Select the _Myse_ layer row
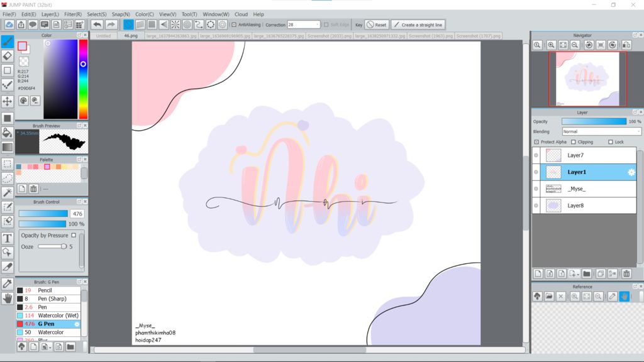Screen dimensions: 644x362 584,189
